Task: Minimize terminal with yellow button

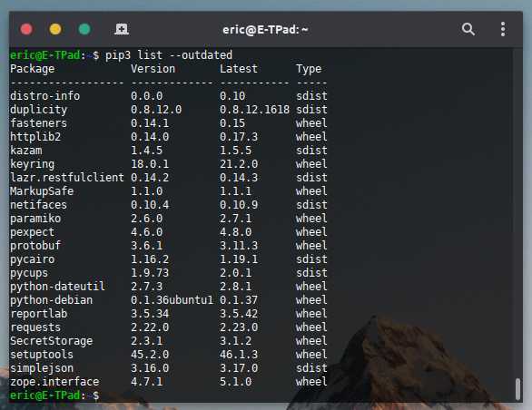Action: pos(55,29)
